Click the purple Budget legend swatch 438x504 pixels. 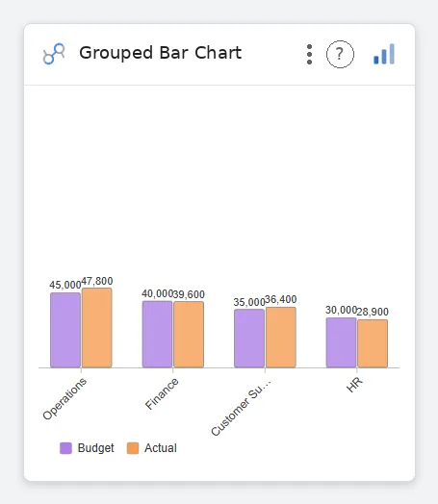click(65, 448)
